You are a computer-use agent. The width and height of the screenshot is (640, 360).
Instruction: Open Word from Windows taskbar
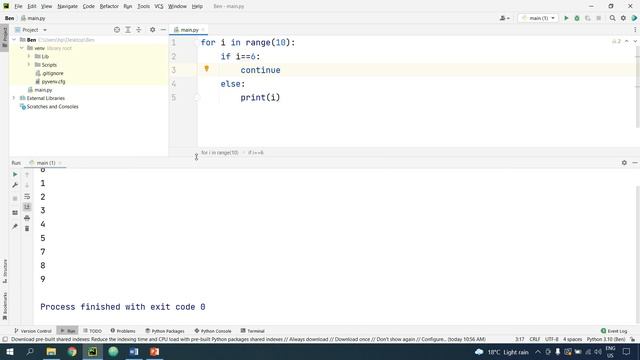coord(134,351)
